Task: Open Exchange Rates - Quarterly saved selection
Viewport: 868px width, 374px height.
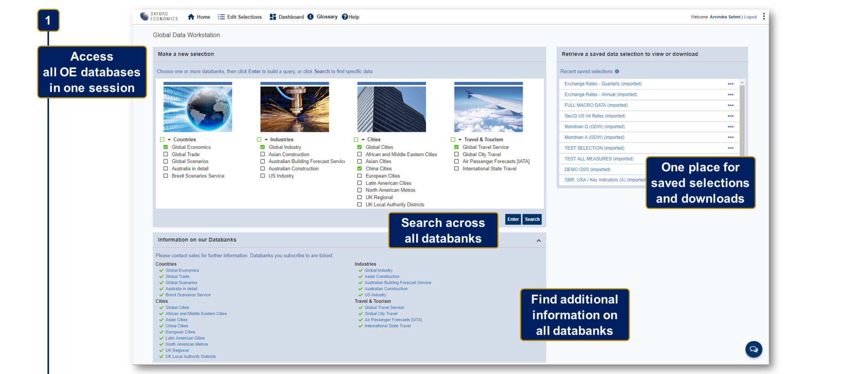Action: coord(603,84)
